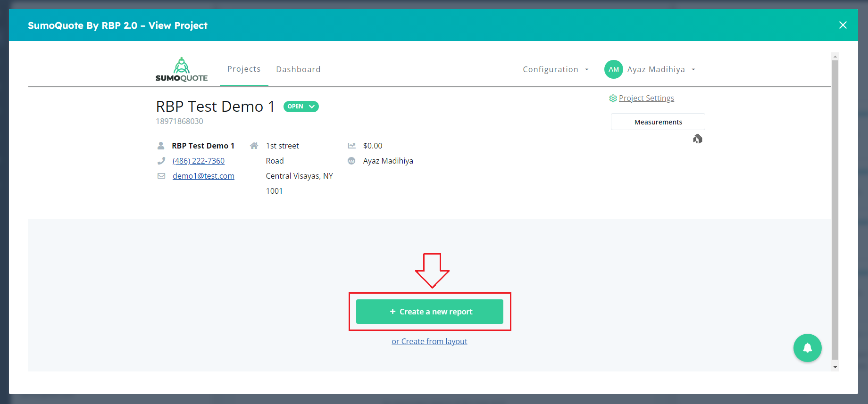Open the Measurements button
This screenshot has height=404, width=868.
[658, 122]
